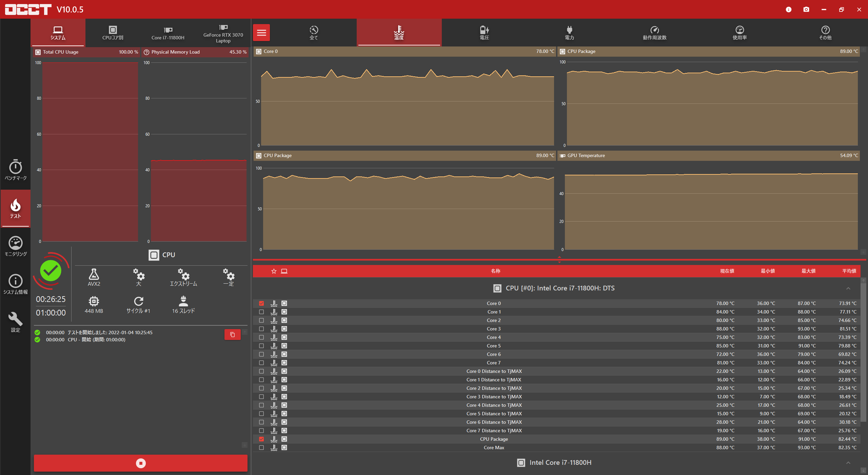Image resolution: width=868 pixels, height=475 pixels.
Task: Check the Core 1 graph checkbox
Action: coord(261,312)
